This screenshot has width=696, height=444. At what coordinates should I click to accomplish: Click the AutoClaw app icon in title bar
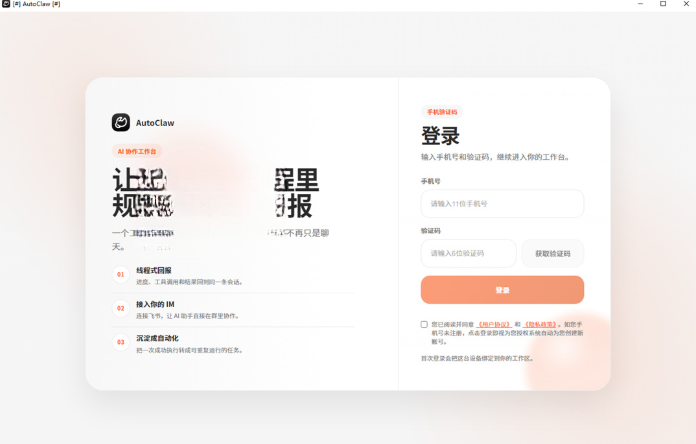[6, 4]
